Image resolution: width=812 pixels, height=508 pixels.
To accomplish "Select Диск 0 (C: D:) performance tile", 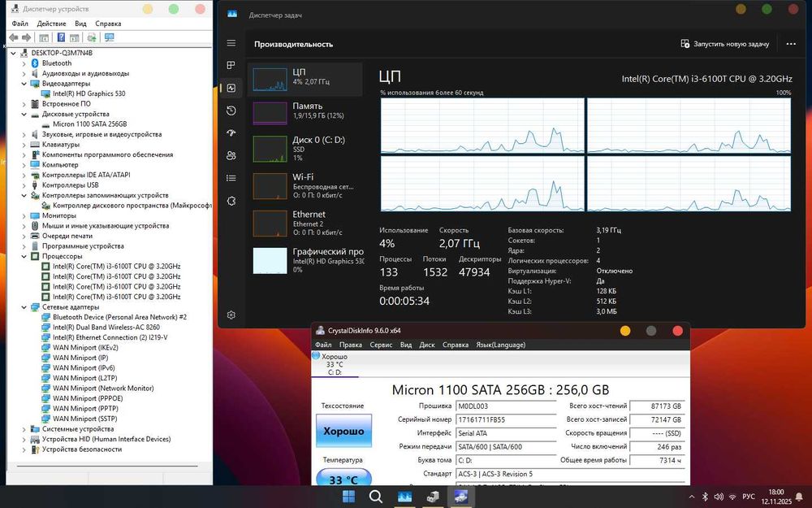I will point(305,149).
